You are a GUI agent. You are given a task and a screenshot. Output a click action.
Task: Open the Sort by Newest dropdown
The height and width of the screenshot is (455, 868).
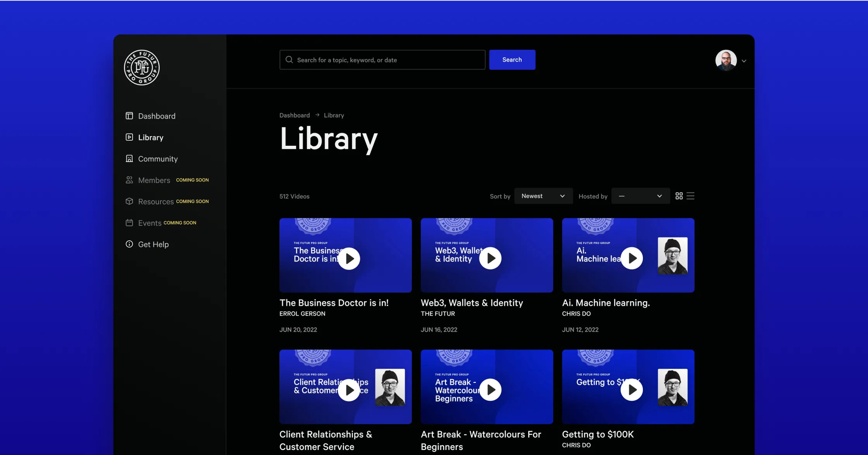pos(543,196)
